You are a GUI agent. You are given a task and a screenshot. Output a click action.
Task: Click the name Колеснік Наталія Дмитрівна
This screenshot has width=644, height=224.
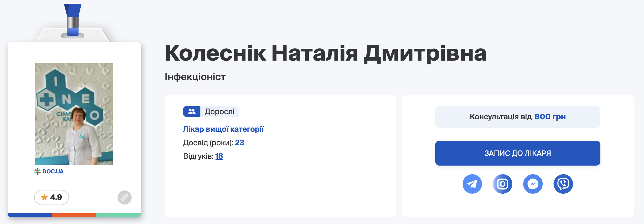[326, 53]
